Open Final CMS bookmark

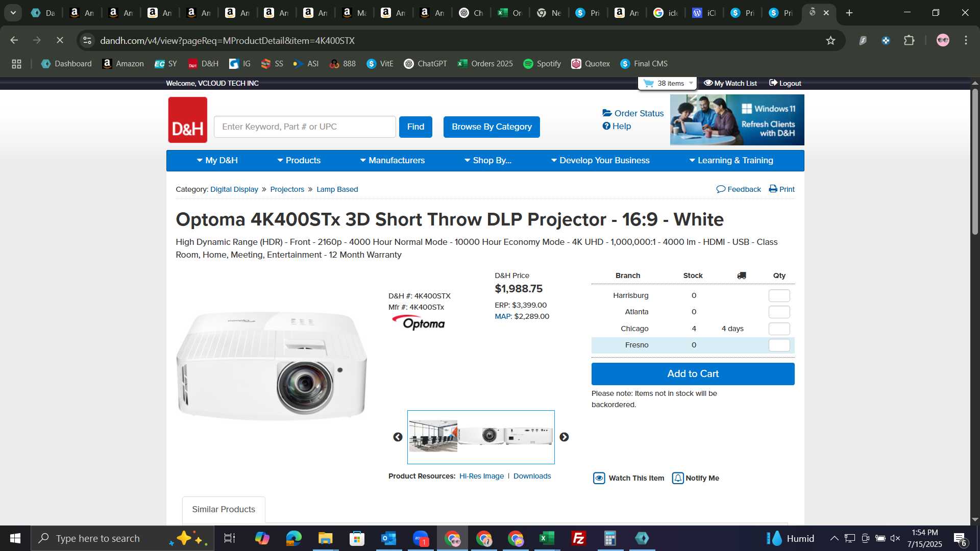pos(644,64)
